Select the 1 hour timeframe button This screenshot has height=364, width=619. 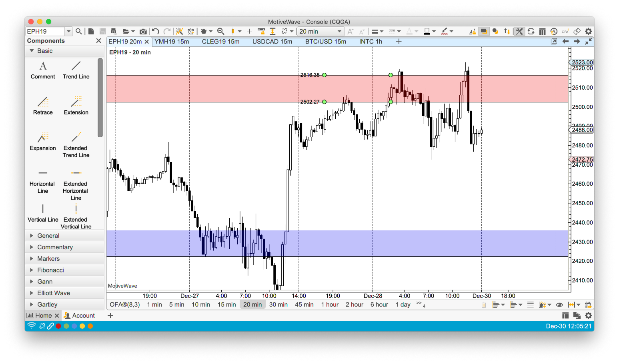pyautogui.click(x=330, y=305)
